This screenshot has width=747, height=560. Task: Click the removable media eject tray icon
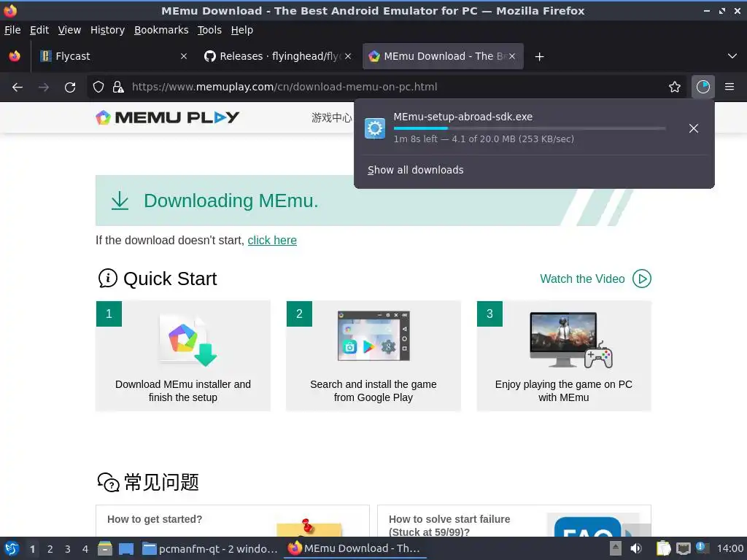[616, 548]
